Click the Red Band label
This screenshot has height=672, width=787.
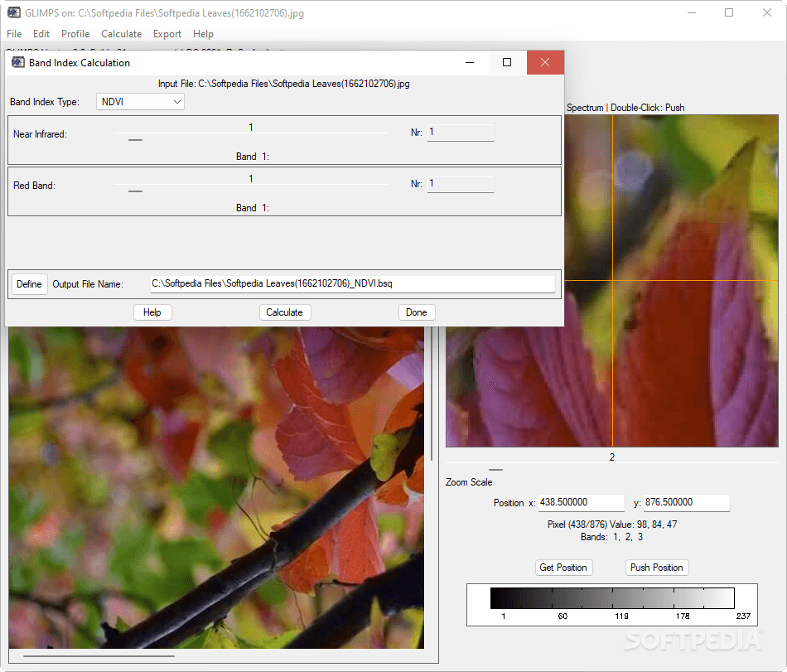coord(34,185)
